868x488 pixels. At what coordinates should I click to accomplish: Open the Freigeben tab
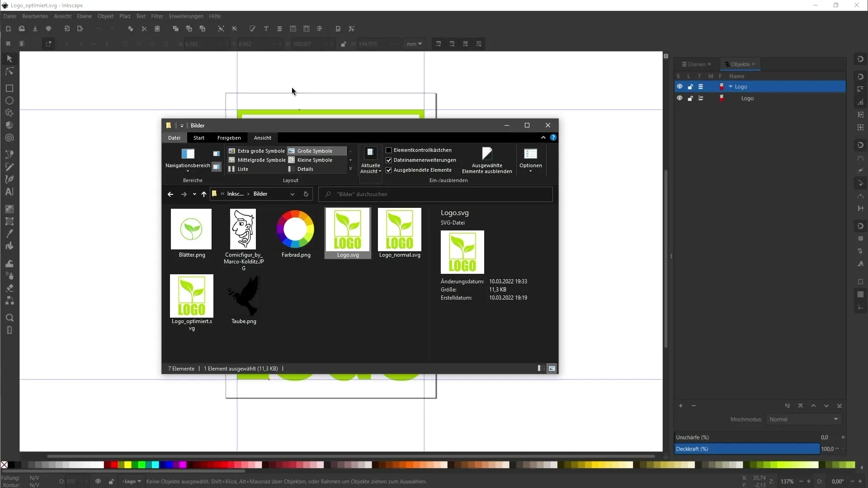pos(229,138)
